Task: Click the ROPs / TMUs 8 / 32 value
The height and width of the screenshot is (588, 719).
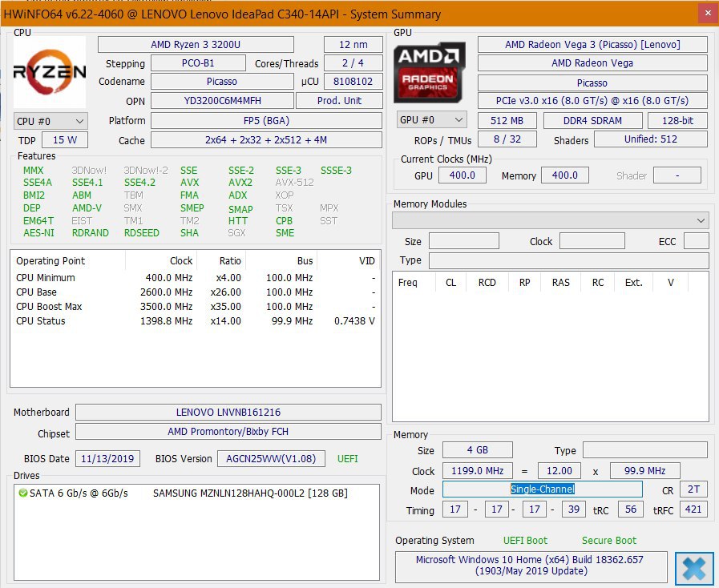Action: [507, 139]
